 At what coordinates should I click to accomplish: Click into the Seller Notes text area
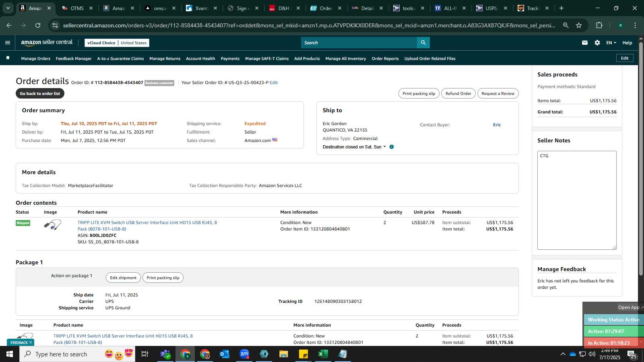577,200
